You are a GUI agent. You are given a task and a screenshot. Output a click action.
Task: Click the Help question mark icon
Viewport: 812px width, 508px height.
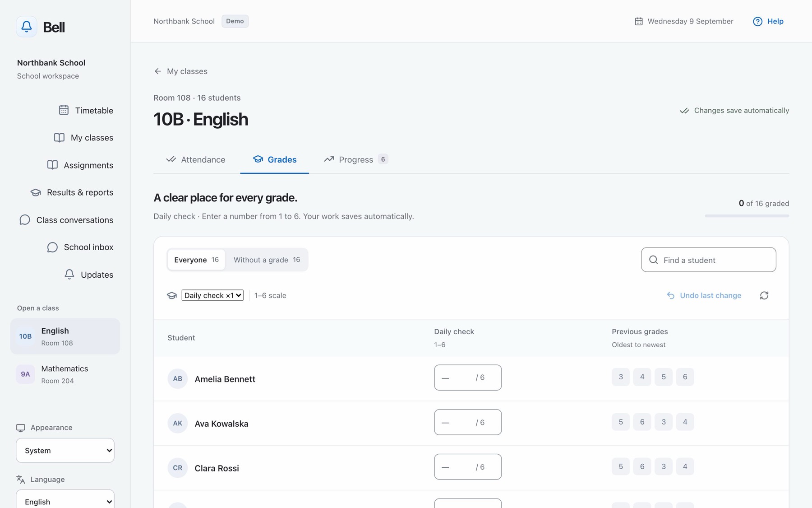[x=758, y=21]
